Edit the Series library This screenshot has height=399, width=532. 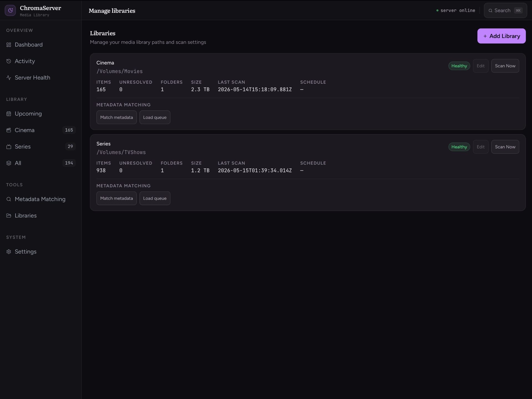coord(480,147)
